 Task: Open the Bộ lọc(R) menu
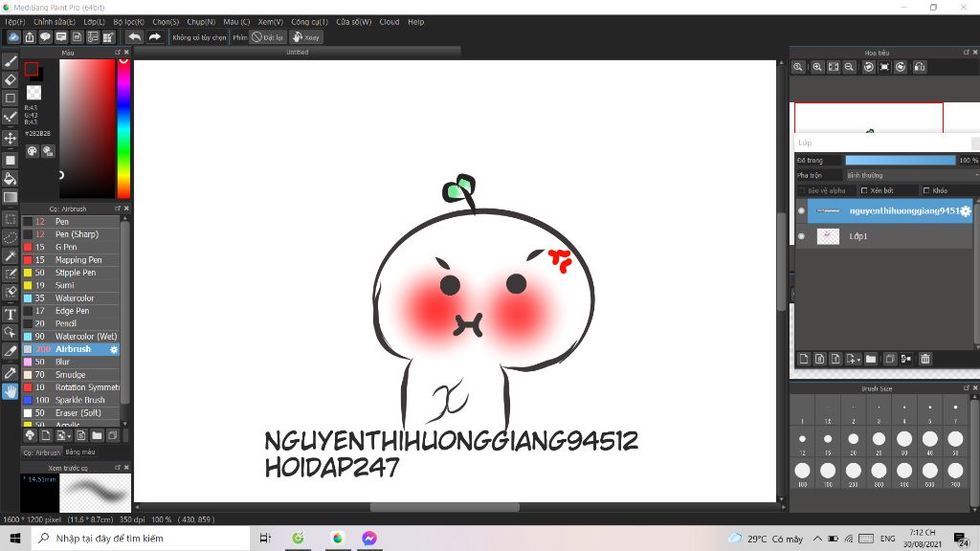(x=129, y=22)
